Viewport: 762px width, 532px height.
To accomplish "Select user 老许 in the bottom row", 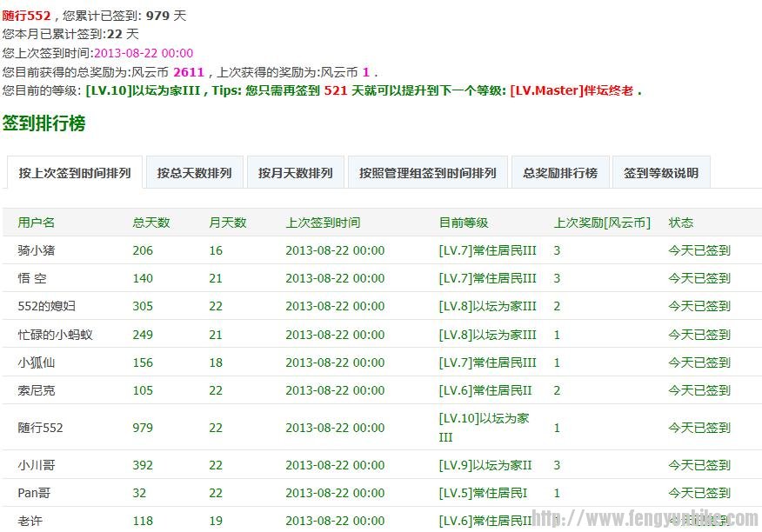I will click(x=30, y=521).
